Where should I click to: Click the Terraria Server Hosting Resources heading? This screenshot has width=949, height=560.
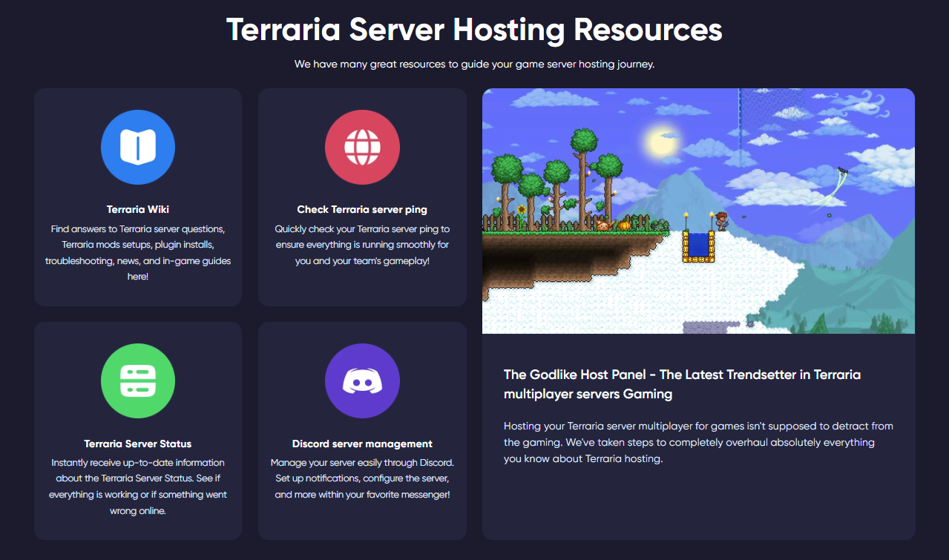click(x=474, y=30)
